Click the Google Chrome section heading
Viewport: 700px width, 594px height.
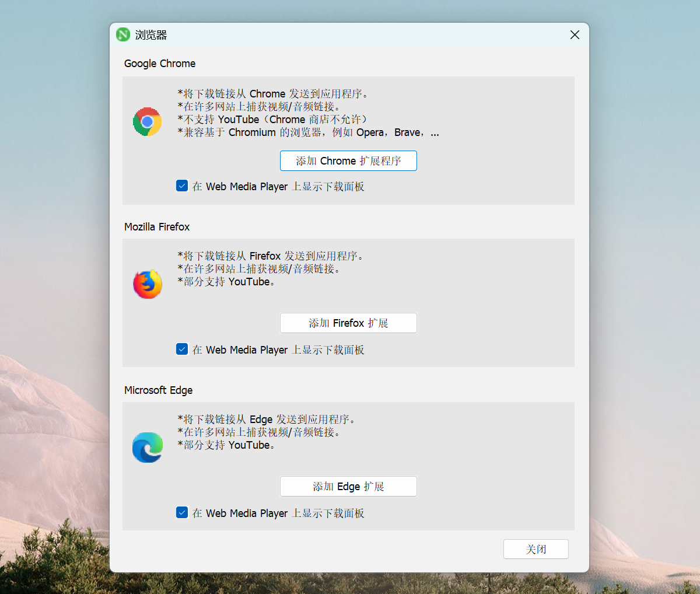tap(160, 64)
